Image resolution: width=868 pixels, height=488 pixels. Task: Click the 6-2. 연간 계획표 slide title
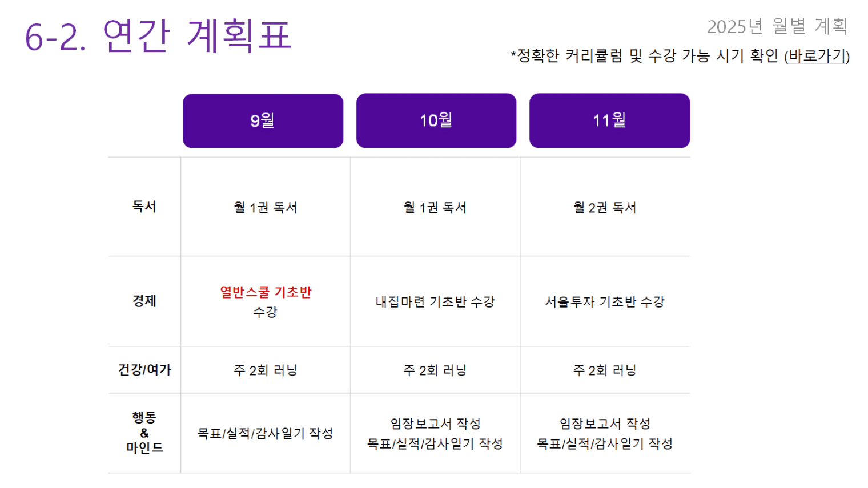pos(158,36)
